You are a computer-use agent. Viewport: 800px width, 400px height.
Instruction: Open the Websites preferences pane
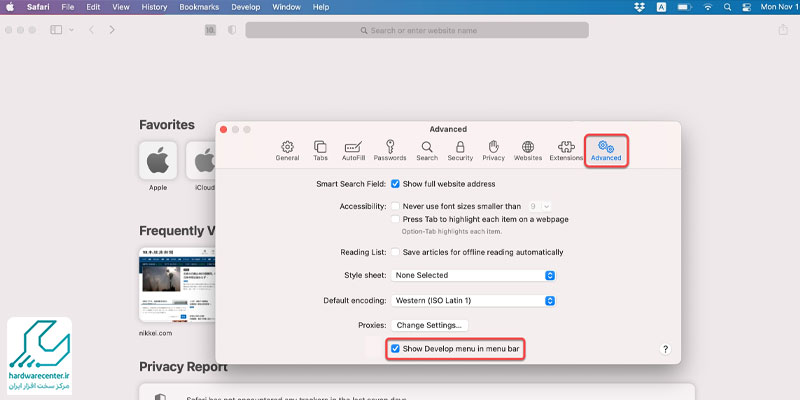[x=528, y=151]
